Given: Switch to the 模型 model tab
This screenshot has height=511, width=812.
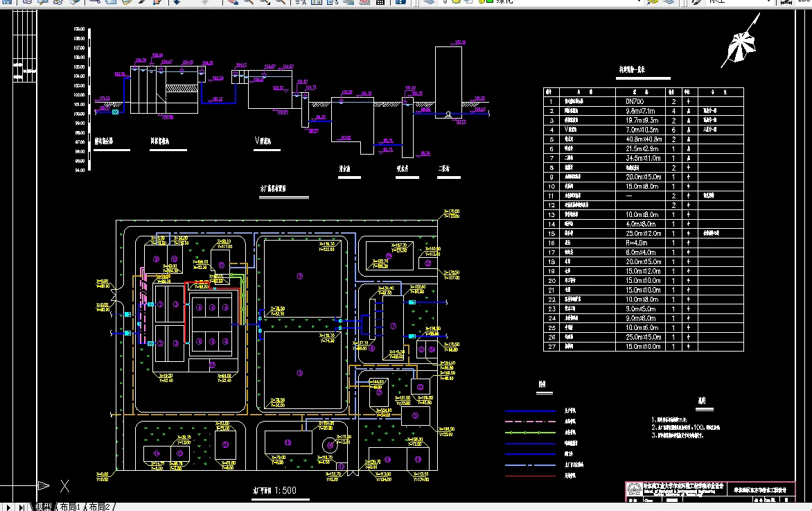Looking at the screenshot, I should pos(44,507).
